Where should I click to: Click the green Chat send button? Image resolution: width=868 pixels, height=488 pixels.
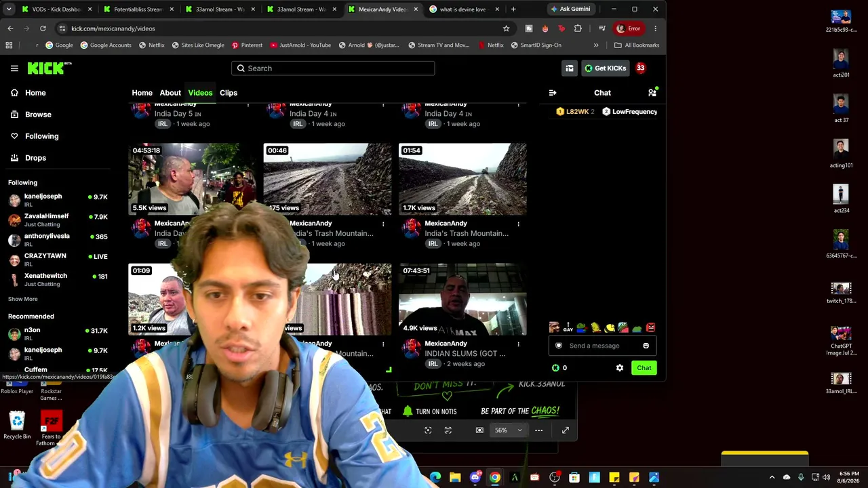coord(644,368)
